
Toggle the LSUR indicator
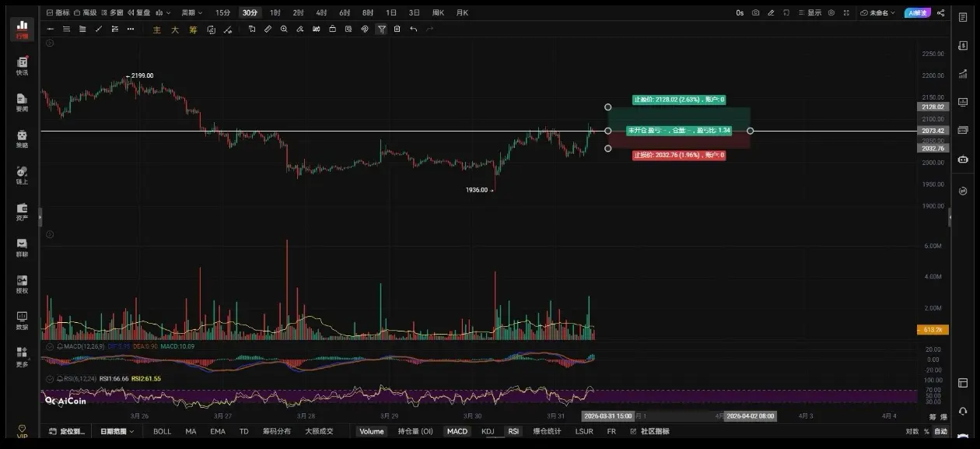click(584, 431)
